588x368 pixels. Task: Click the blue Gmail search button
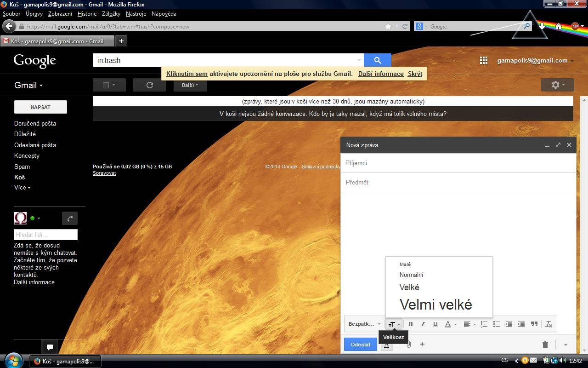click(x=378, y=60)
